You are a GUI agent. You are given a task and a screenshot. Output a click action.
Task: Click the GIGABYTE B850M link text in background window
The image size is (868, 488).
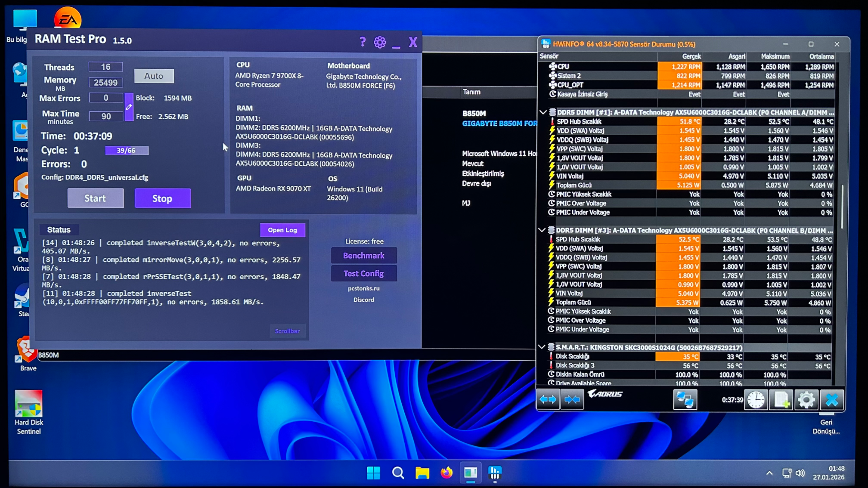[500, 124]
